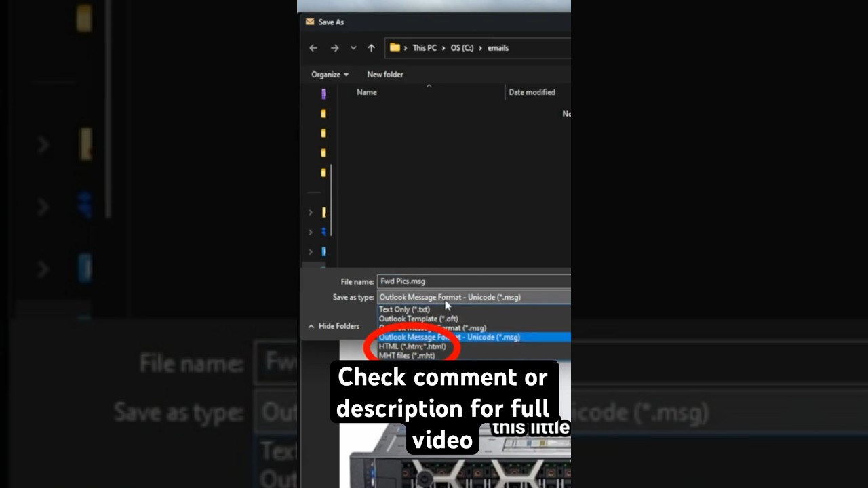
Task: Expand the chevron after This PC
Action: [443, 48]
